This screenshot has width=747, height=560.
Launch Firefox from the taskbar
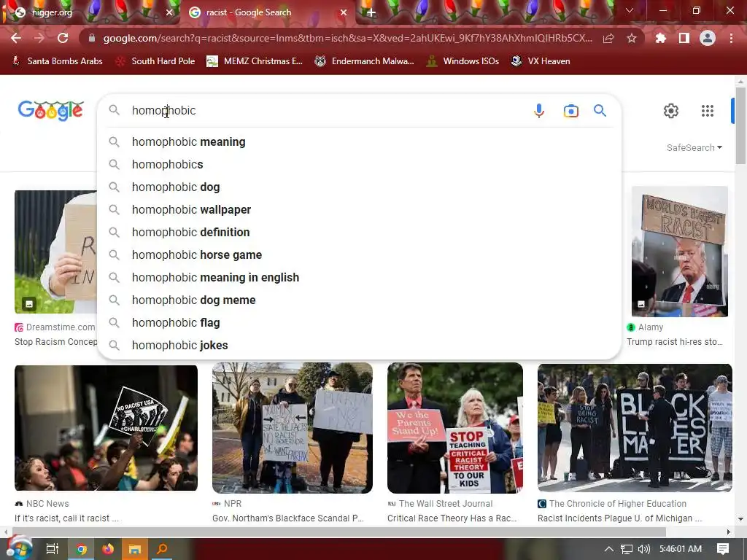pyautogui.click(x=108, y=549)
